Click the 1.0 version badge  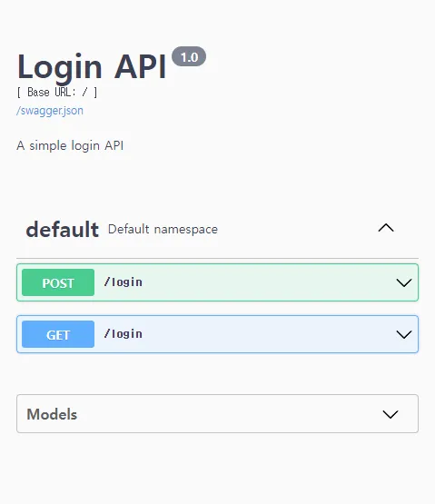[x=189, y=57]
